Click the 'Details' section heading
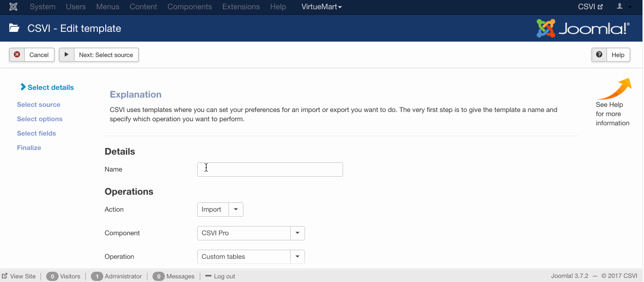This screenshot has width=644, height=282. click(120, 152)
